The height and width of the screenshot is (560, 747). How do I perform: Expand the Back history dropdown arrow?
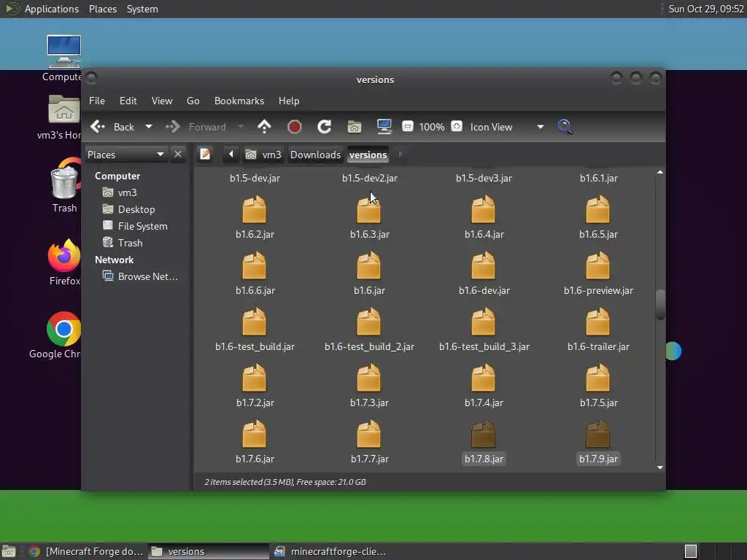[149, 127]
